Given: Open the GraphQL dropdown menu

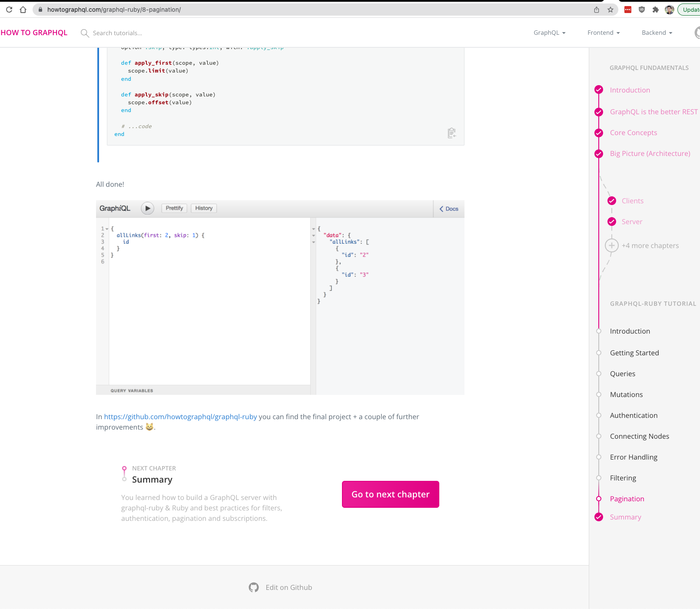Looking at the screenshot, I should (549, 33).
